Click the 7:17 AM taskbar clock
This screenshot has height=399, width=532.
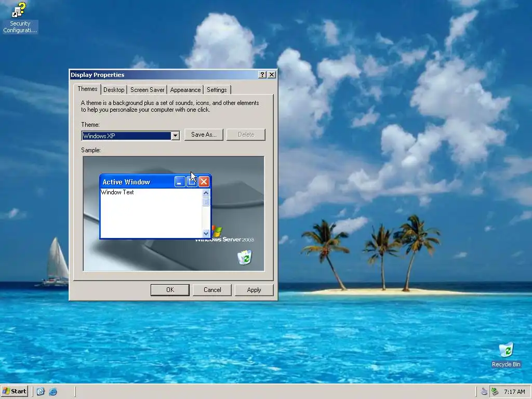click(x=514, y=392)
